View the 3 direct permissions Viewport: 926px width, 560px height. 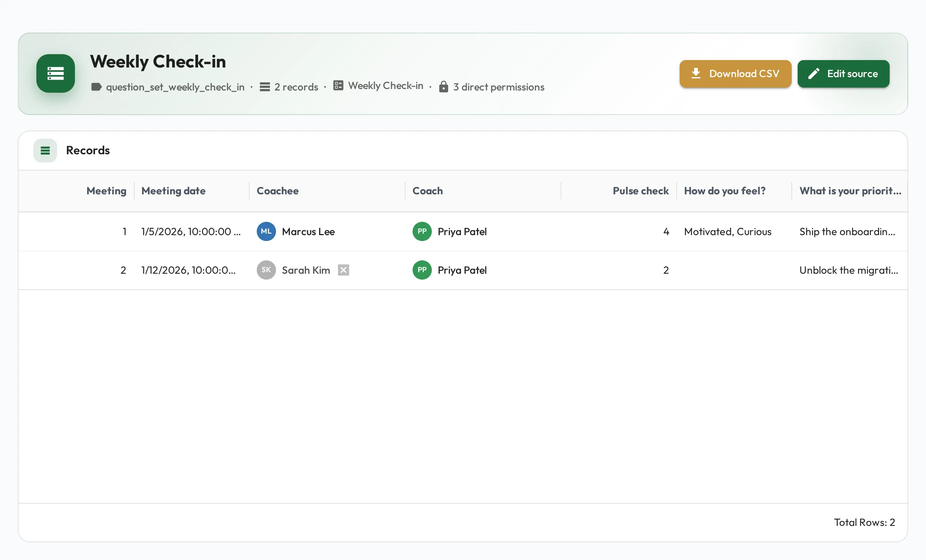click(x=499, y=87)
